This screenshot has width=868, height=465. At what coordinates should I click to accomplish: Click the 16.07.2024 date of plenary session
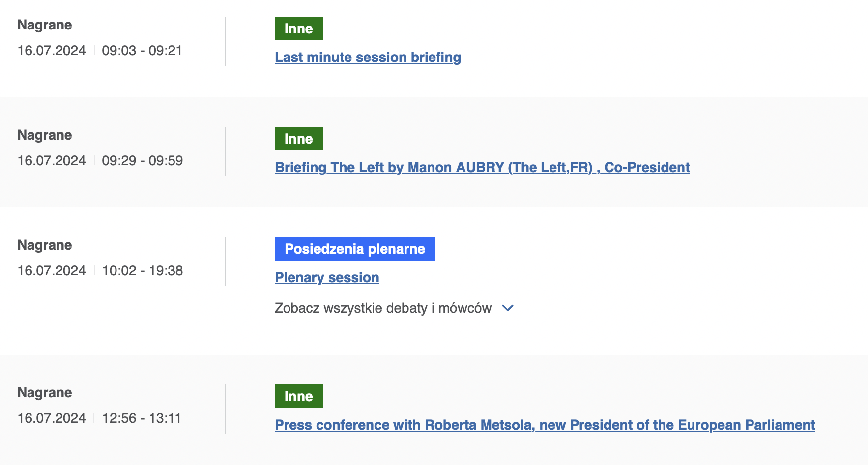pos(52,271)
